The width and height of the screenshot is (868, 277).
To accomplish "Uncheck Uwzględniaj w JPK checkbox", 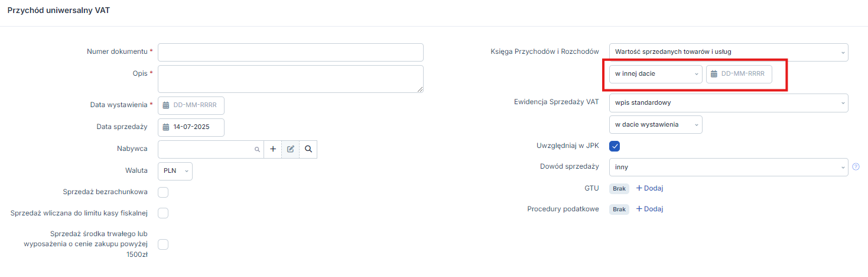I will pyautogui.click(x=615, y=146).
